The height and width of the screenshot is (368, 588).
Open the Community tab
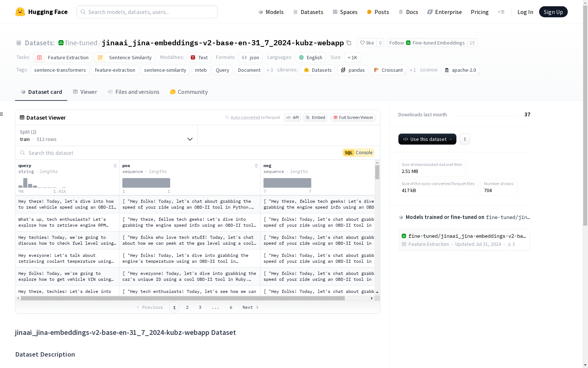pos(189,92)
